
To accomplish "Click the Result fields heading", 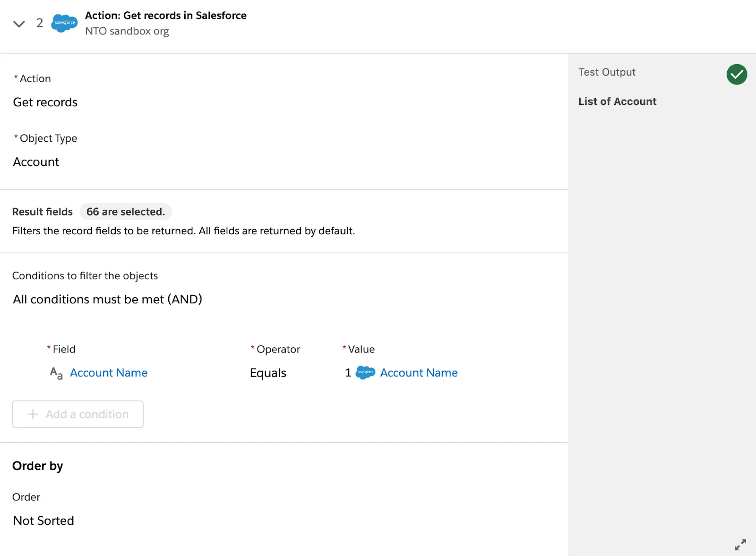I will pos(43,212).
